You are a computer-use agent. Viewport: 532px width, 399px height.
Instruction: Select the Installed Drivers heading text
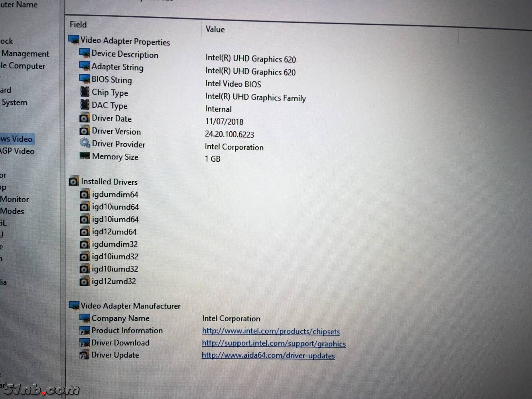click(x=109, y=182)
